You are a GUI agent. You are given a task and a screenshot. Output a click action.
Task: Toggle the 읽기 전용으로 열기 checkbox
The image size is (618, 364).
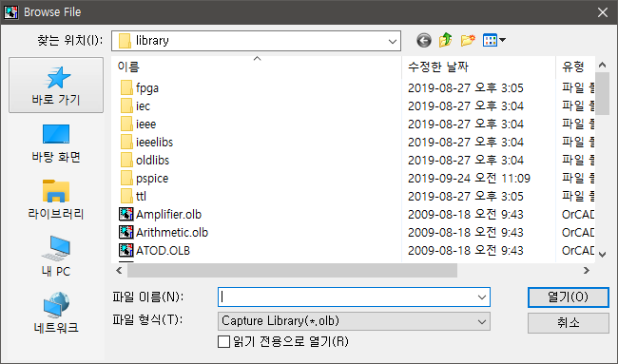click(223, 341)
